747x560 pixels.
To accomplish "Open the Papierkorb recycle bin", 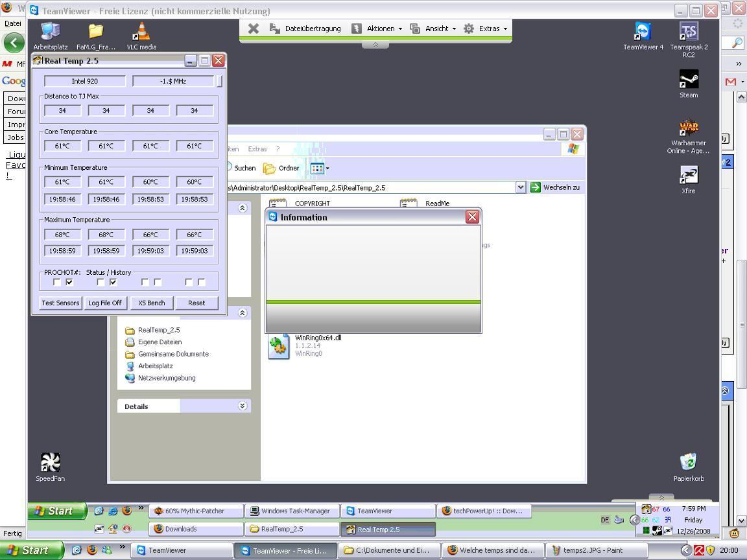I will [689, 467].
